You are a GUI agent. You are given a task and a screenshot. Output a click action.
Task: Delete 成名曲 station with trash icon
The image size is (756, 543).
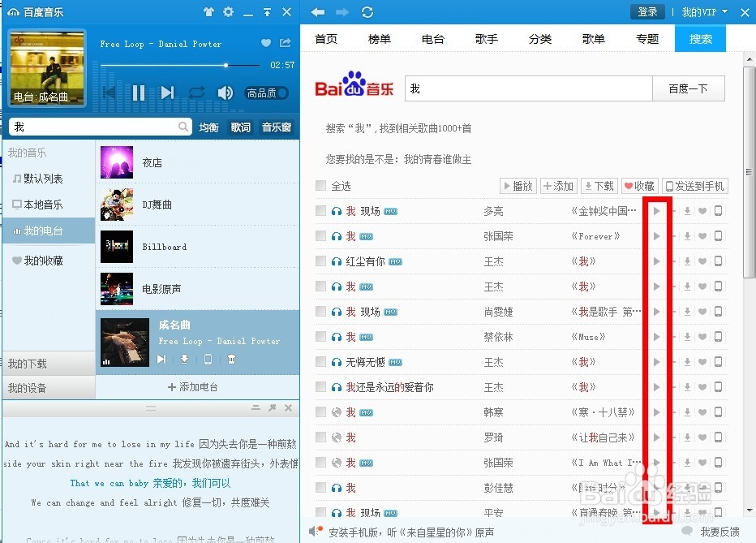(x=232, y=360)
